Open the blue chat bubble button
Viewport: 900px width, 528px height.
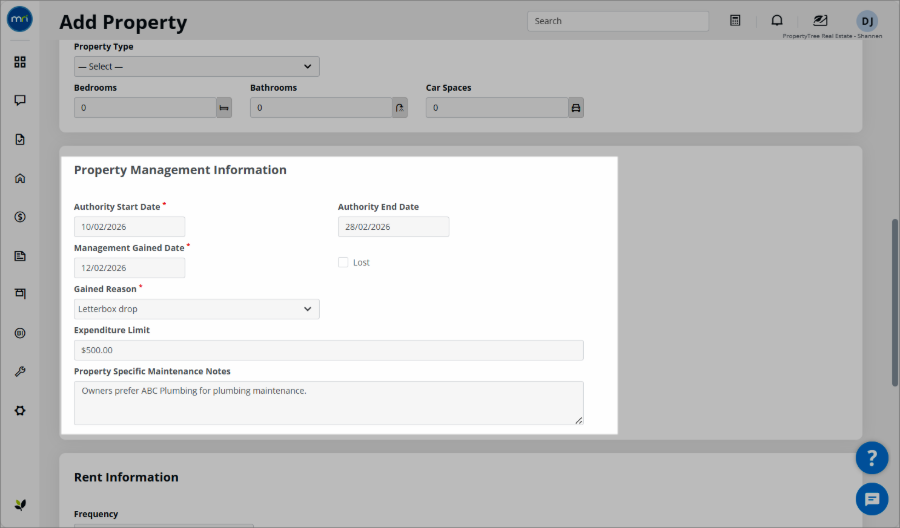872,499
